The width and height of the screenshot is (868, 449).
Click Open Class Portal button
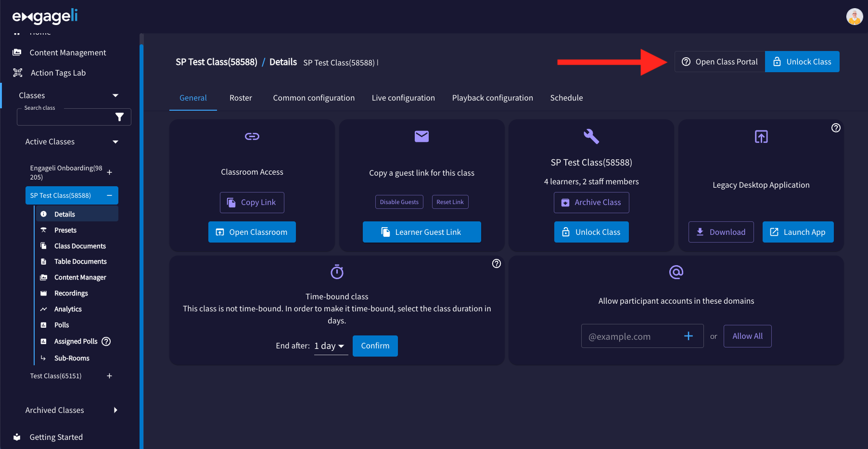tap(720, 62)
